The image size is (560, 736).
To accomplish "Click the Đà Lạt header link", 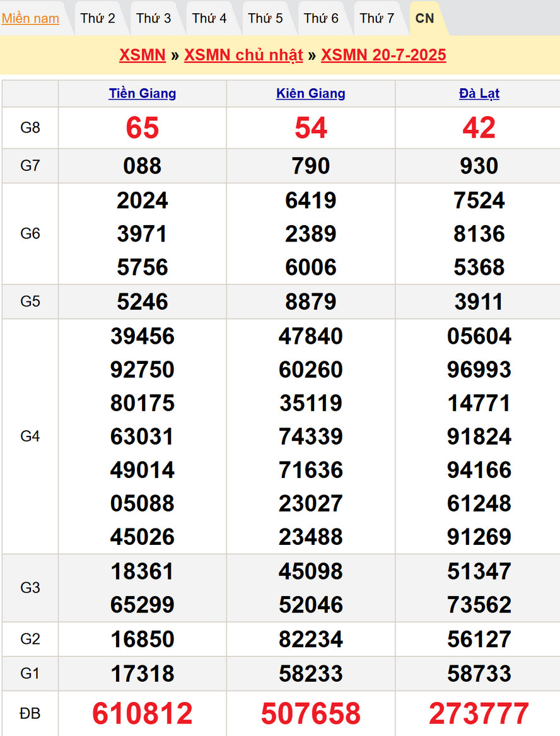I will 479,93.
